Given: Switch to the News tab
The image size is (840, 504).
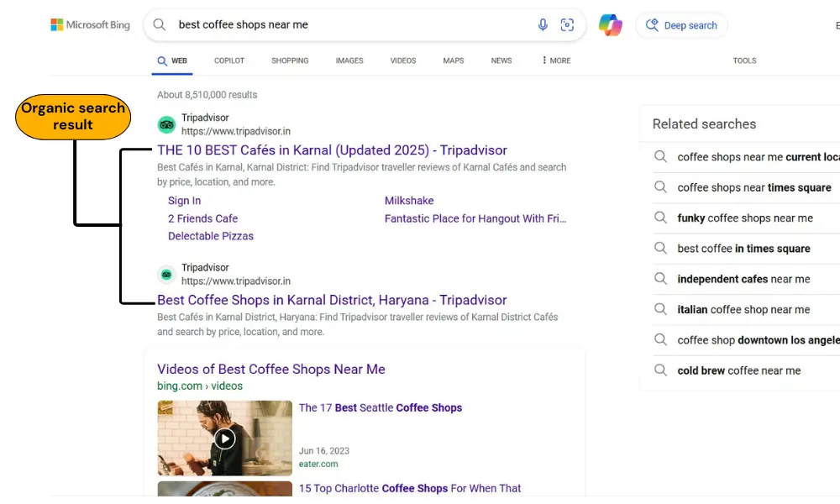Looking at the screenshot, I should pyautogui.click(x=501, y=60).
